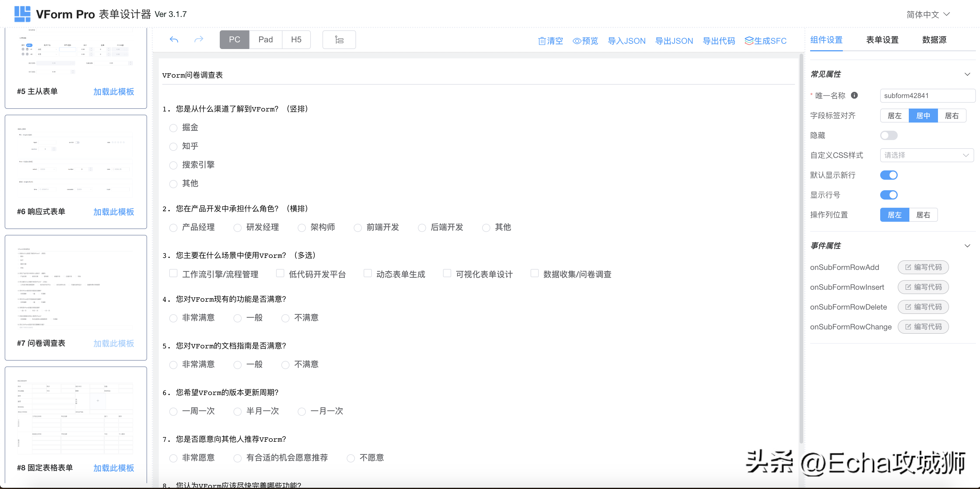Screen dimensions: 980x489
Task: Click 编写代码 for onSubFormRowDelete
Action: pyautogui.click(x=923, y=307)
